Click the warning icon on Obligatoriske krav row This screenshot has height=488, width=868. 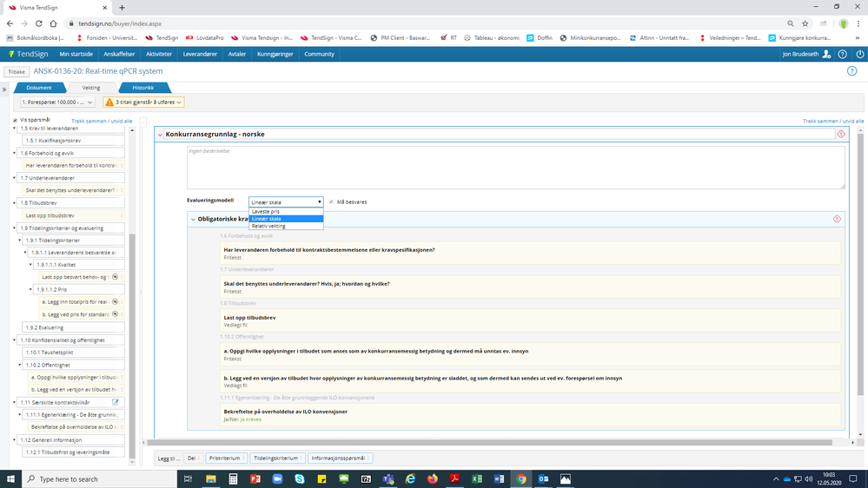click(837, 219)
